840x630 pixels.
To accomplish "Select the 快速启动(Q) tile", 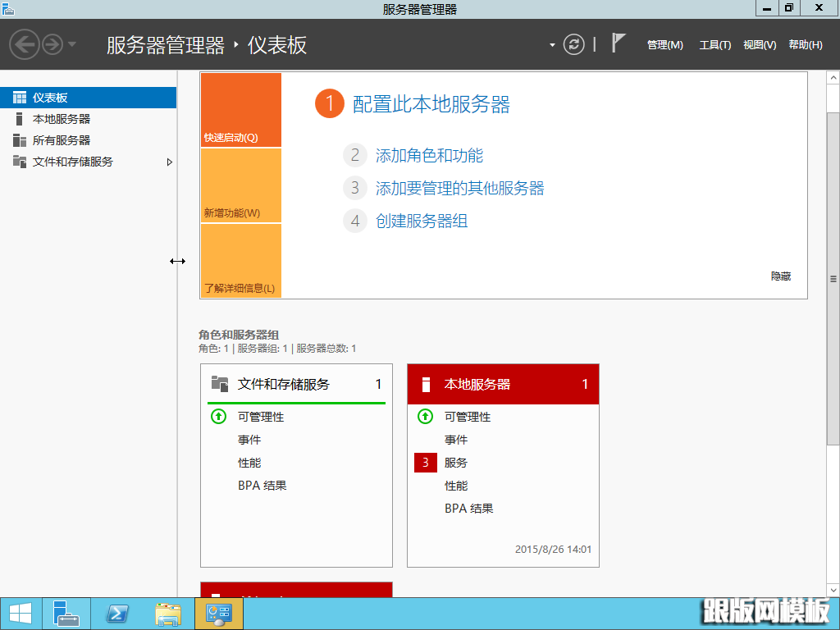I will [x=241, y=110].
